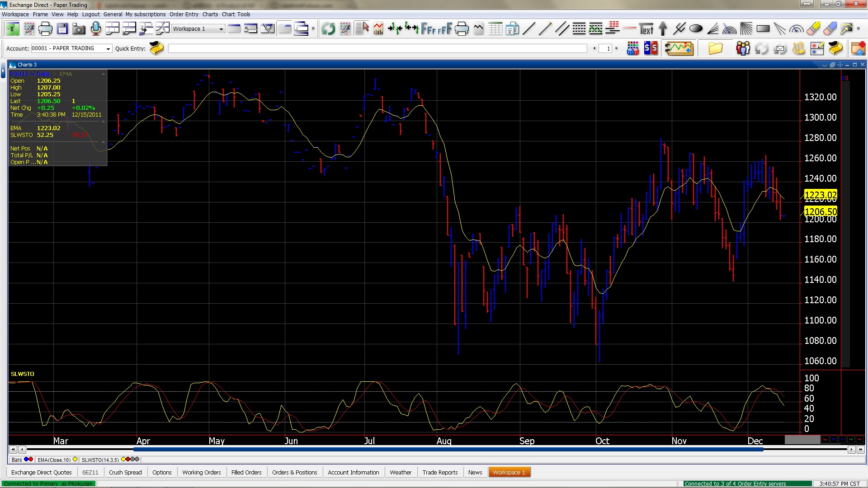
Task: Click the printer icon in the main toolbar
Action: [x=45, y=29]
